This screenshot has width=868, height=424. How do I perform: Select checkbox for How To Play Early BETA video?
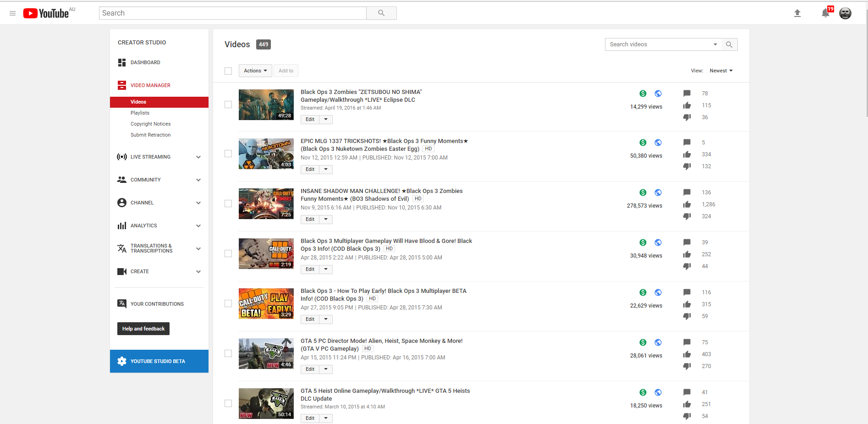tap(228, 303)
